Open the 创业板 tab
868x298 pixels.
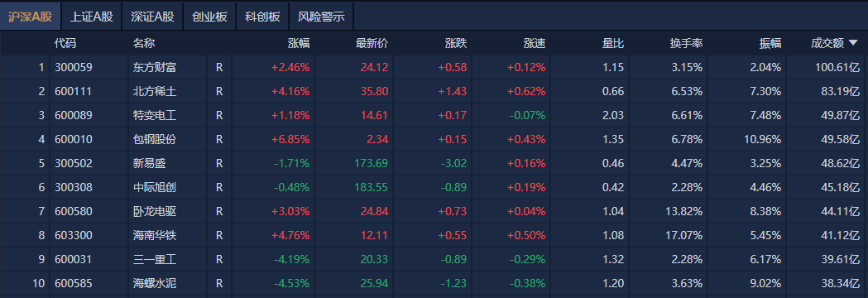click(x=209, y=17)
